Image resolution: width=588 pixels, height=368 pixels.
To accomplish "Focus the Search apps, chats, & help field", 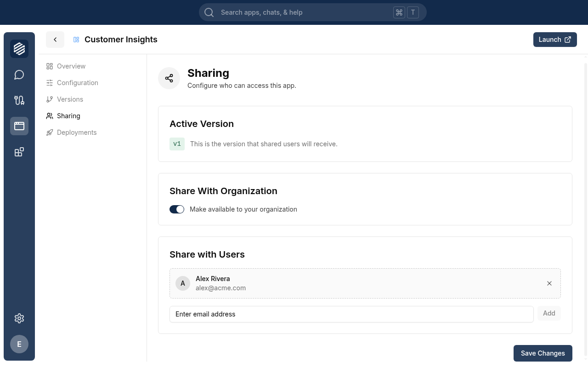I will 313,12.
